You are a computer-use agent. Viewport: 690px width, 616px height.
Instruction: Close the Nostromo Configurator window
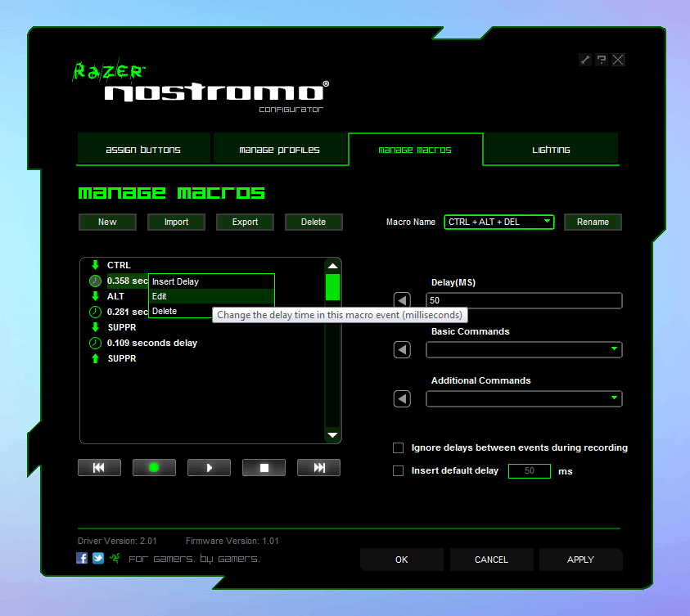point(618,60)
